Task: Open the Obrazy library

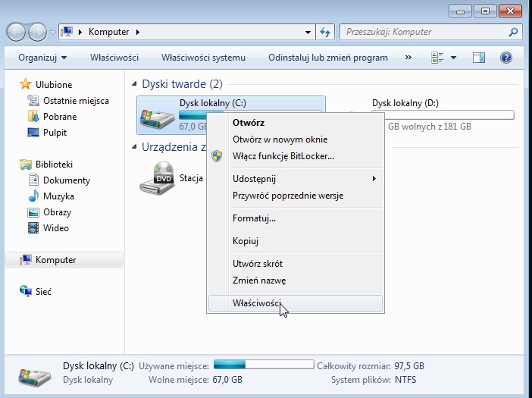Action: pyautogui.click(x=58, y=212)
